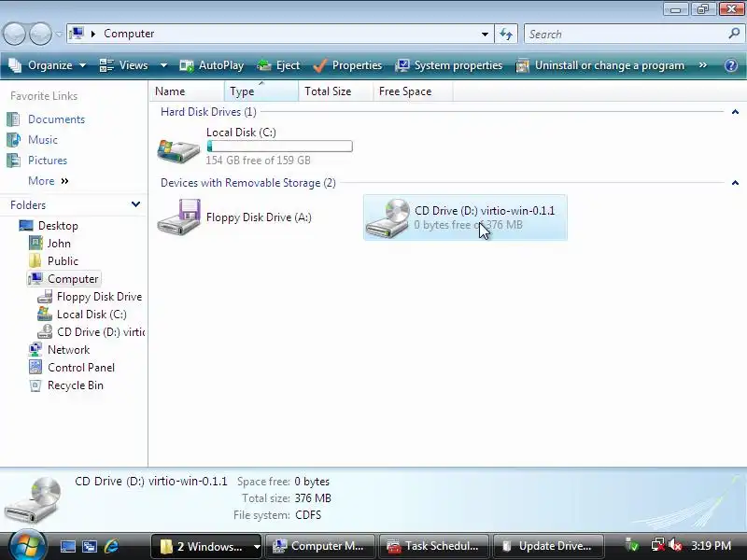747x560 pixels.
Task: Show more toolbar commands chevron
Action: tap(703, 64)
